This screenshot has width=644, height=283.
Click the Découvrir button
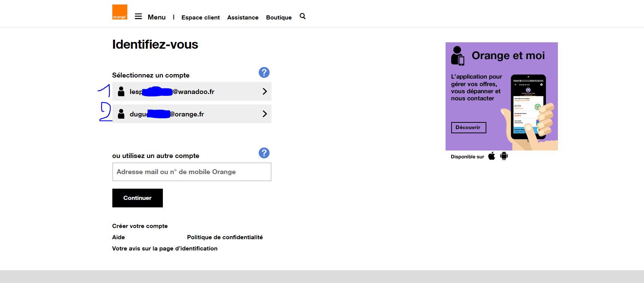[x=468, y=128]
